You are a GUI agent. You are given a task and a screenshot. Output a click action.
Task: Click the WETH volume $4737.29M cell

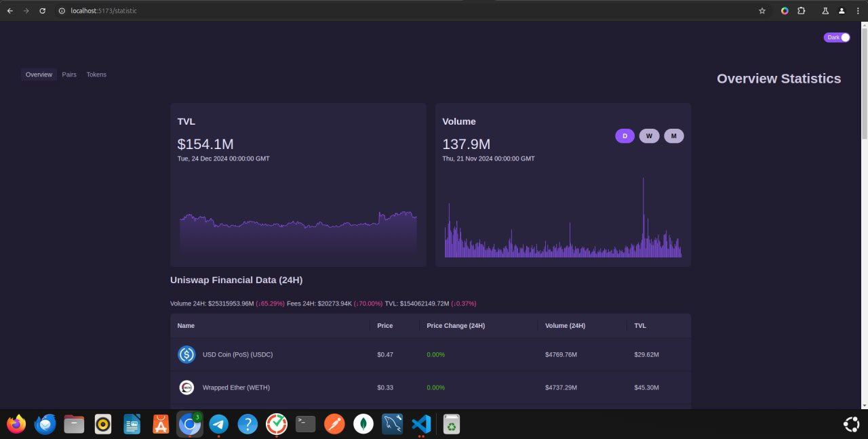tap(561, 388)
